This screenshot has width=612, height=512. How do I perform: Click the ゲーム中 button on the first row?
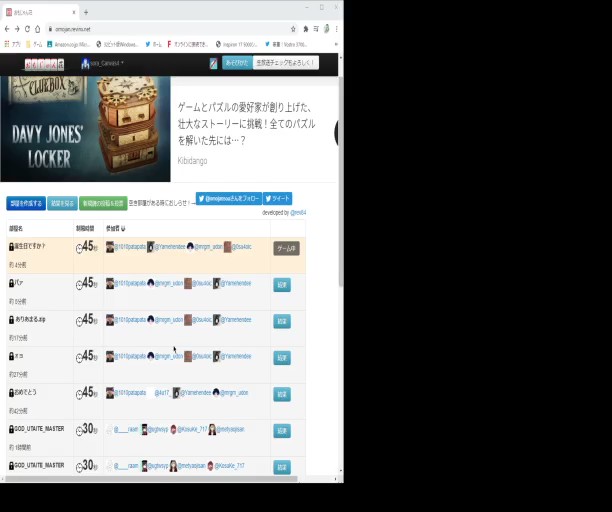[286, 249]
